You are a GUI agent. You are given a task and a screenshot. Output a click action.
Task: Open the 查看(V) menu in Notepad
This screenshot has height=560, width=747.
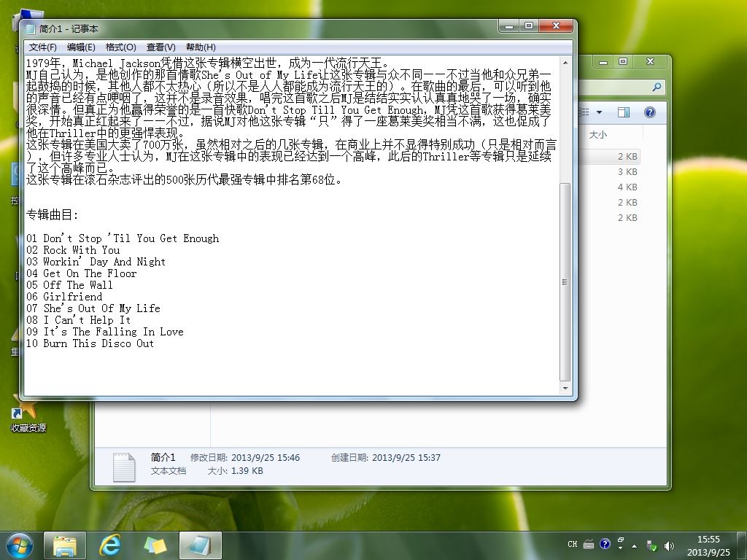click(x=161, y=47)
